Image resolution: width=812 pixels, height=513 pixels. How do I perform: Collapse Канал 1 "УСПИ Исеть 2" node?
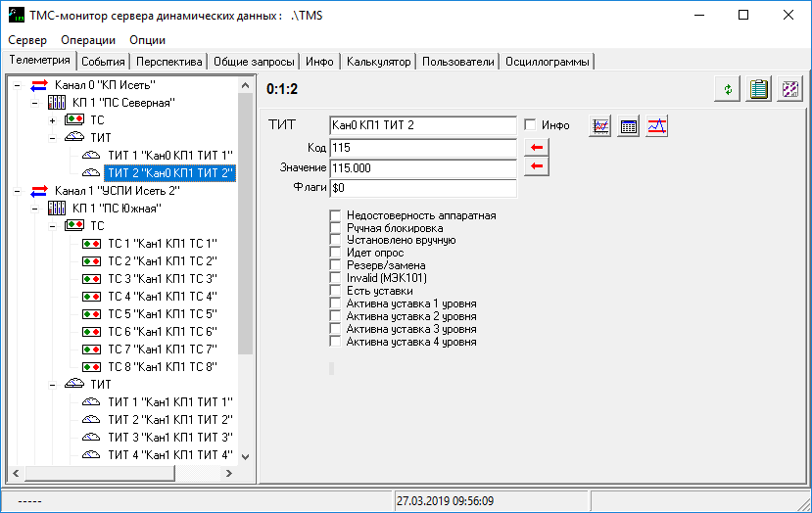point(17,191)
